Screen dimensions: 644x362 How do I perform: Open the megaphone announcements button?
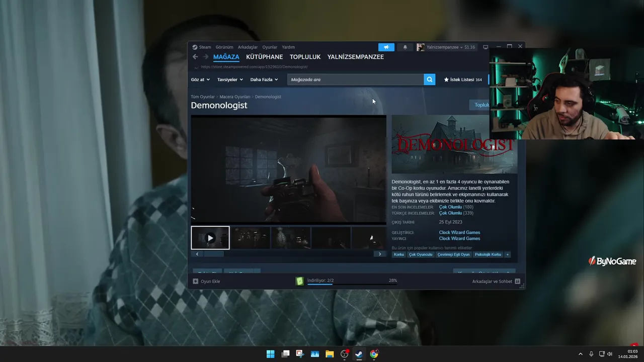tap(386, 47)
